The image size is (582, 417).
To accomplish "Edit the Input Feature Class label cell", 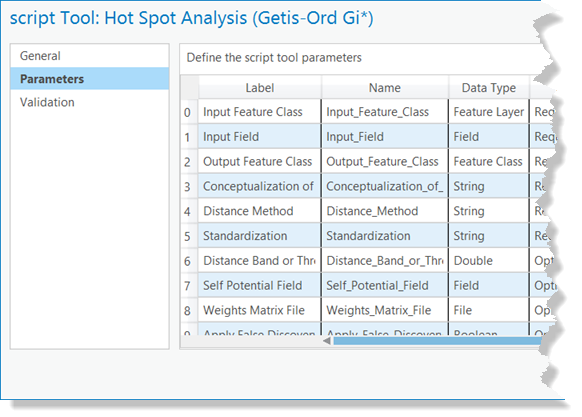I will coord(259,112).
